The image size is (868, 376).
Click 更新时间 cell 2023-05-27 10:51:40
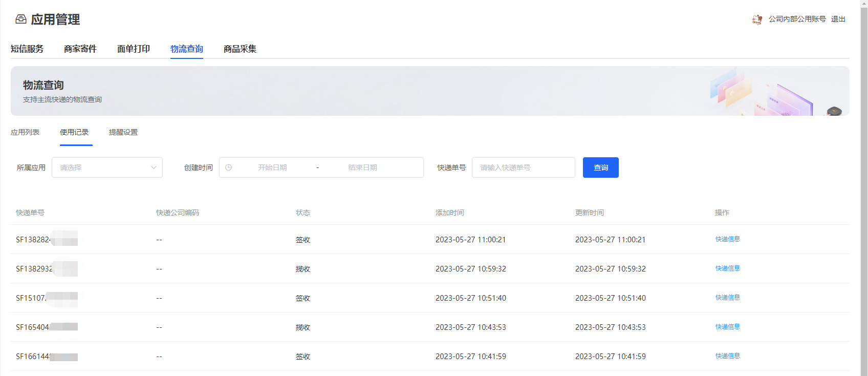(x=611, y=298)
